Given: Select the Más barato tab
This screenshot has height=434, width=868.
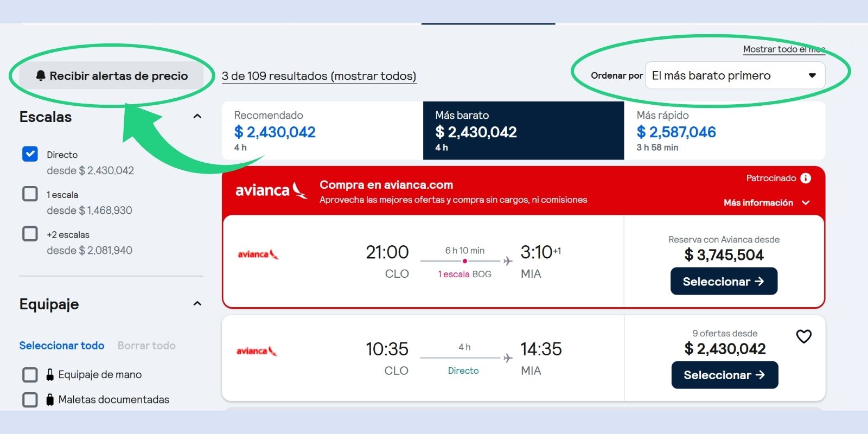Looking at the screenshot, I should [x=524, y=130].
